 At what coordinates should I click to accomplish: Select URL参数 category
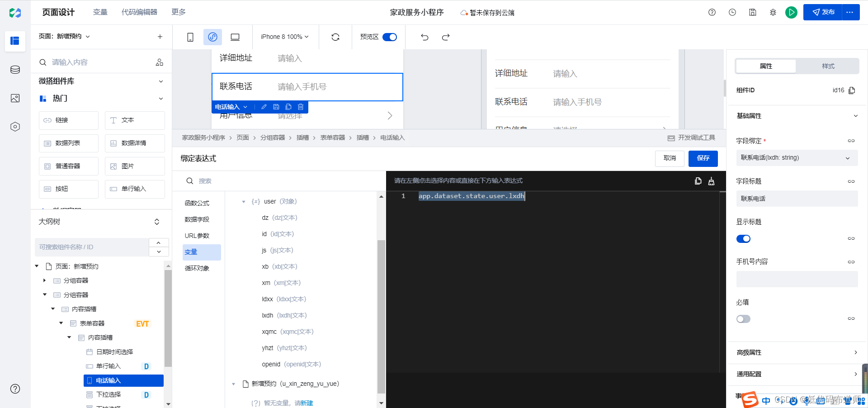pyautogui.click(x=197, y=236)
